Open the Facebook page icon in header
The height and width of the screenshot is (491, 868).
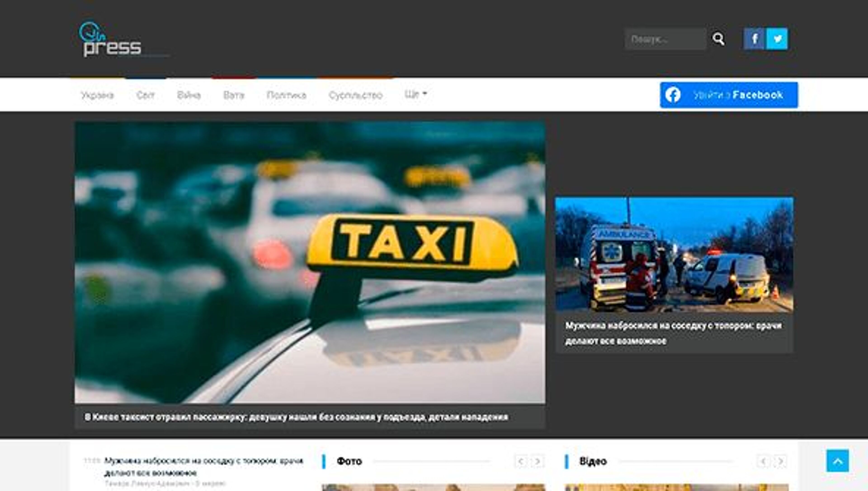(x=754, y=39)
